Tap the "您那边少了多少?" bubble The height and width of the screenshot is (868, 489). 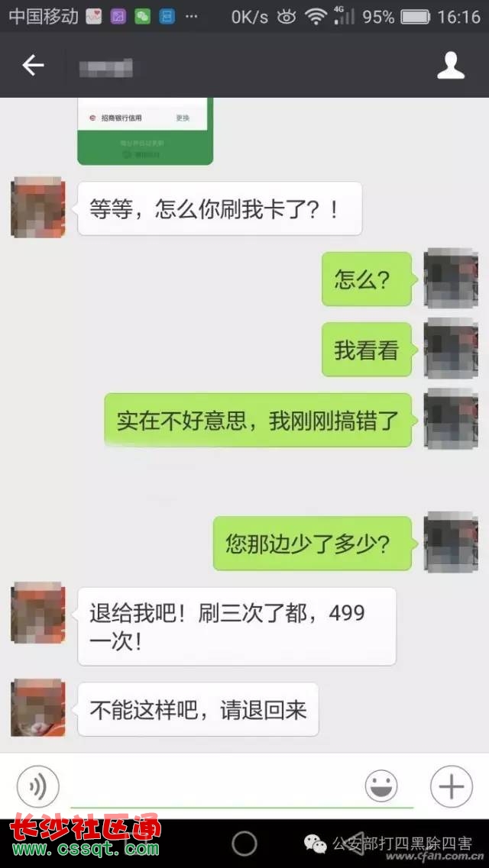(x=313, y=544)
